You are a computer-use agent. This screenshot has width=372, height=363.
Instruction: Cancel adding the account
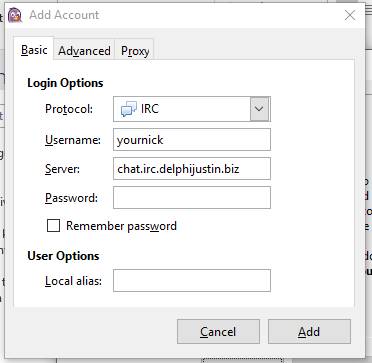(x=218, y=332)
